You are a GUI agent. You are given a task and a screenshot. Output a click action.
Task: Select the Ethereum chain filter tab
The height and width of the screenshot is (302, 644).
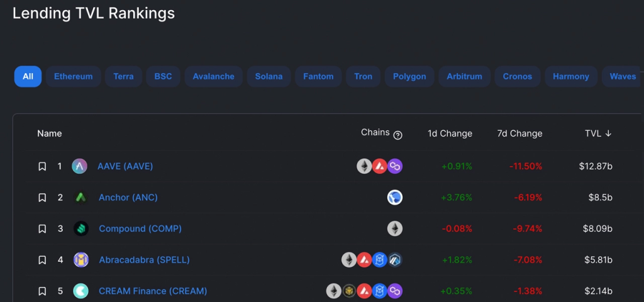[73, 76]
